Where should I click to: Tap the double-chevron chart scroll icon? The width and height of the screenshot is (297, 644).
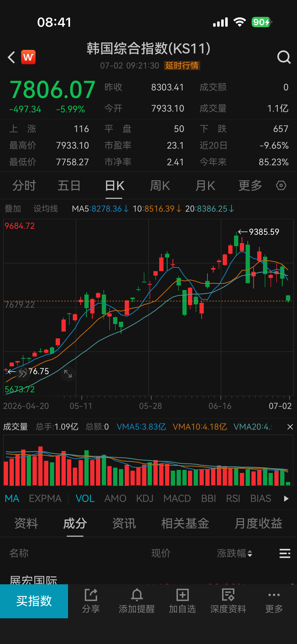click(23, 374)
